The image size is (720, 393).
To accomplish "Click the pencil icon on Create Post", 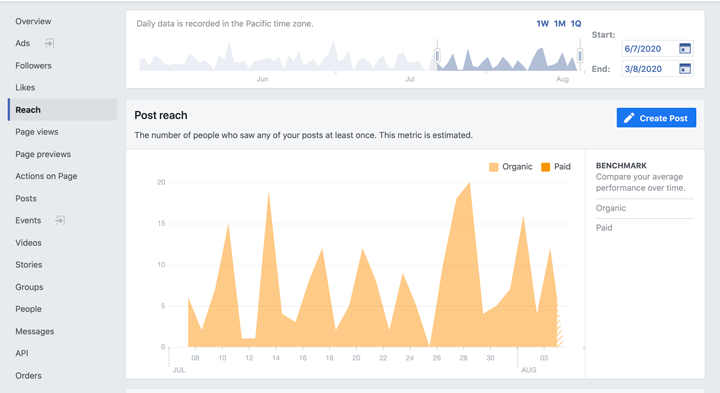I will (629, 118).
